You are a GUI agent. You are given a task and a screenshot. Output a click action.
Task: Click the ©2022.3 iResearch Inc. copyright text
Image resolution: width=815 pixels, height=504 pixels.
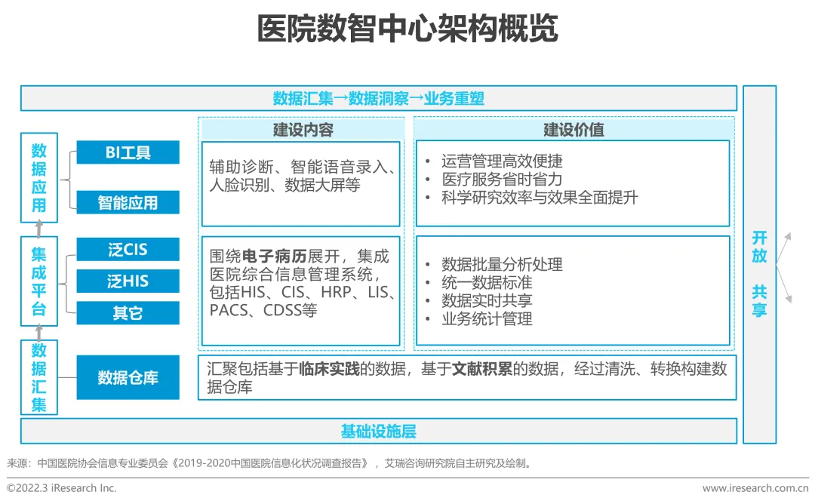pos(61,488)
